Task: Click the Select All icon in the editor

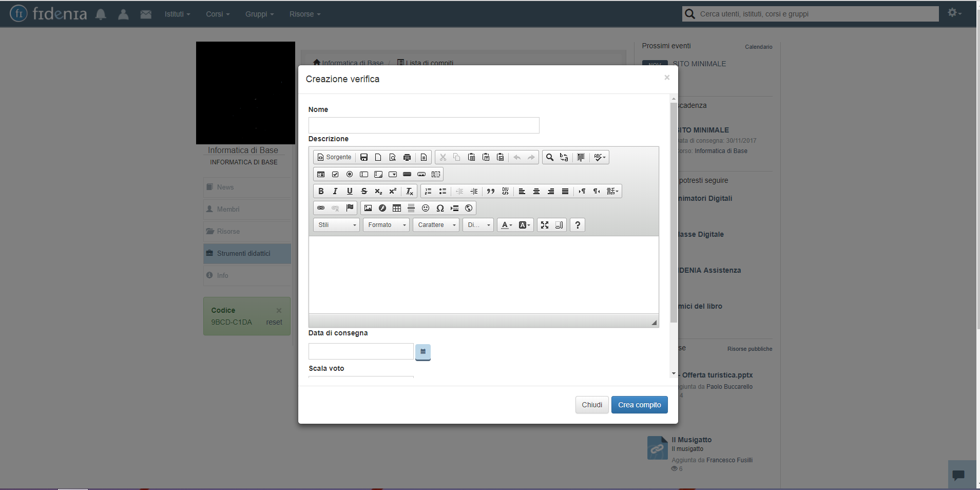Action: (581, 157)
